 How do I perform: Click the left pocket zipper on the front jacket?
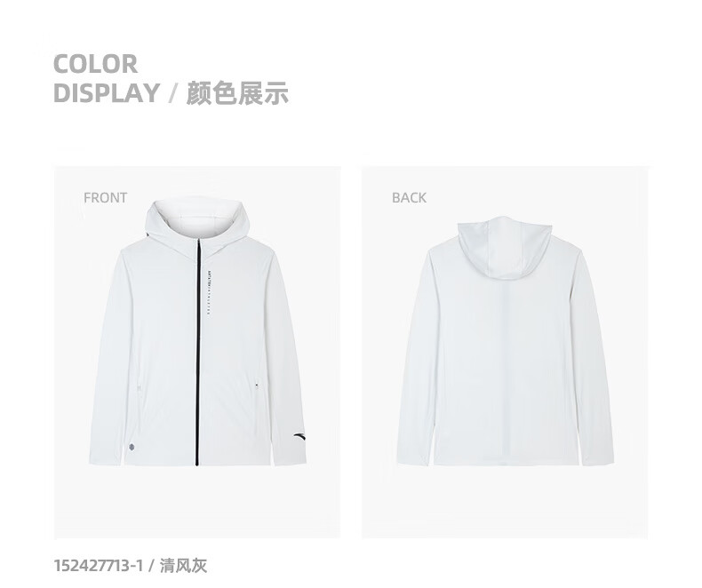click(139, 388)
